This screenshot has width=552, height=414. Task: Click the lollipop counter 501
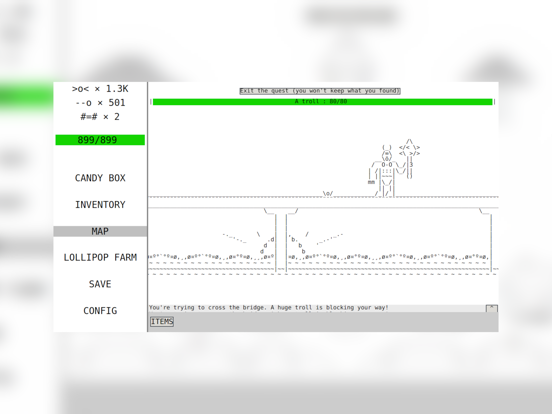[100, 103]
